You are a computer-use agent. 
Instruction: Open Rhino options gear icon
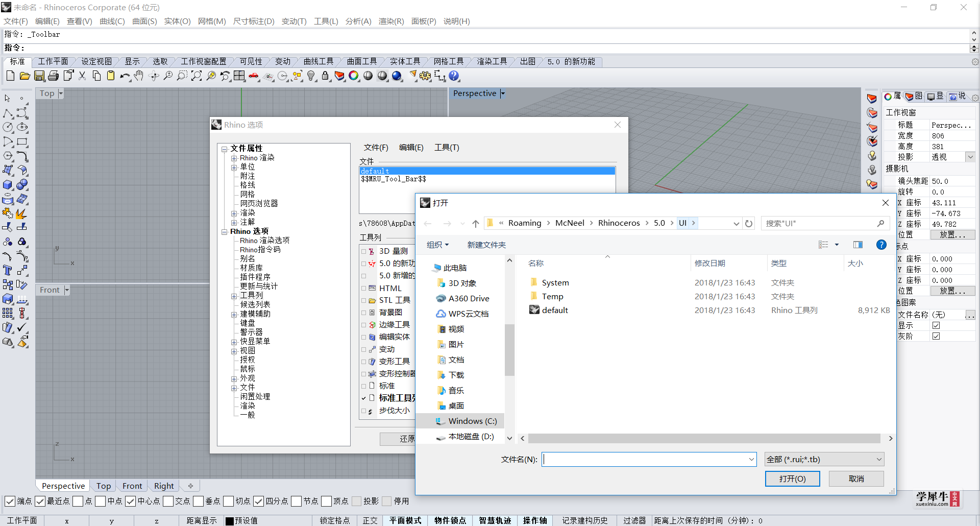425,76
